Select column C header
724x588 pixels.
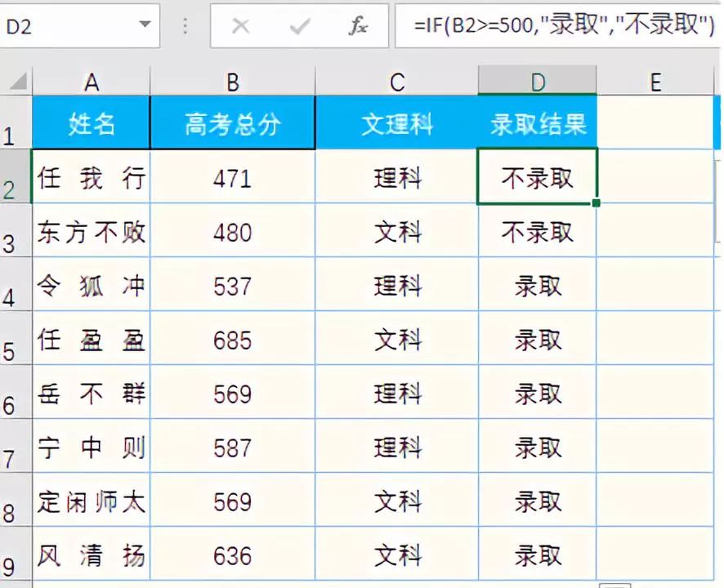(397, 82)
